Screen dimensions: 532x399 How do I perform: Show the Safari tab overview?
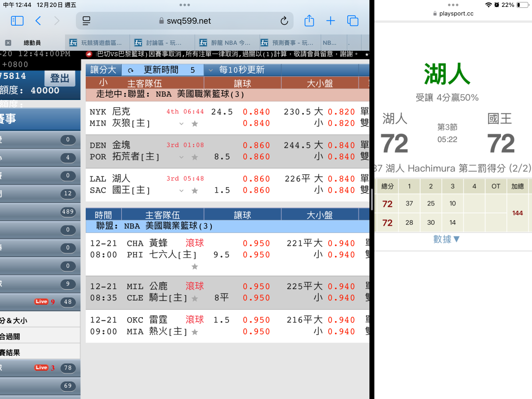click(x=353, y=21)
